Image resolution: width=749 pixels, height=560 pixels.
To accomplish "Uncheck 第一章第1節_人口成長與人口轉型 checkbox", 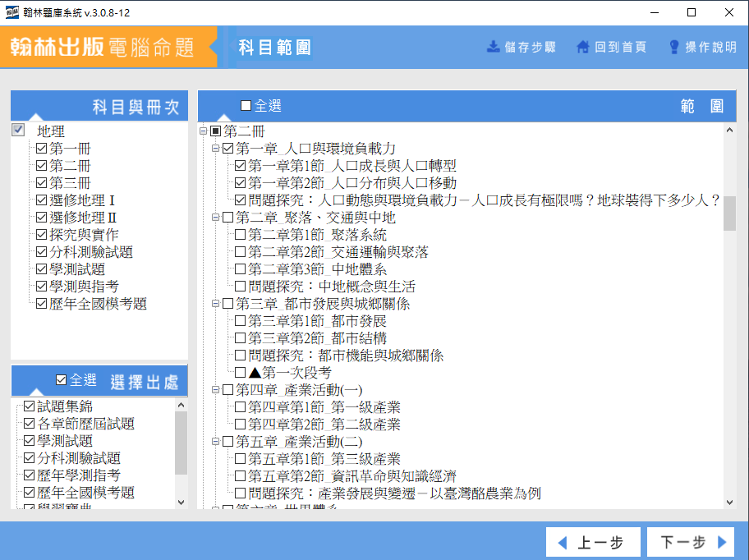I will pyautogui.click(x=241, y=166).
